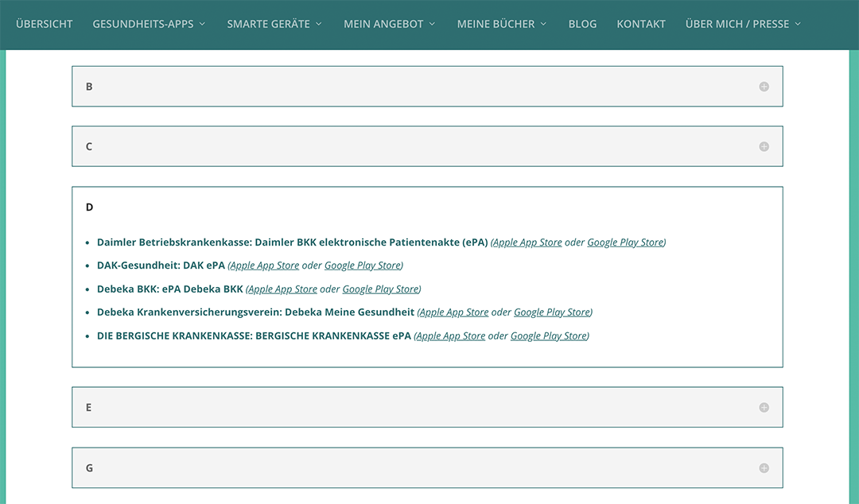The image size is (859, 504).
Task: Select text 'Daimler Betriebskrankenkasse: Daimler BKK elektronische Patientenakte (ePA)'
Action: (293, 242)
